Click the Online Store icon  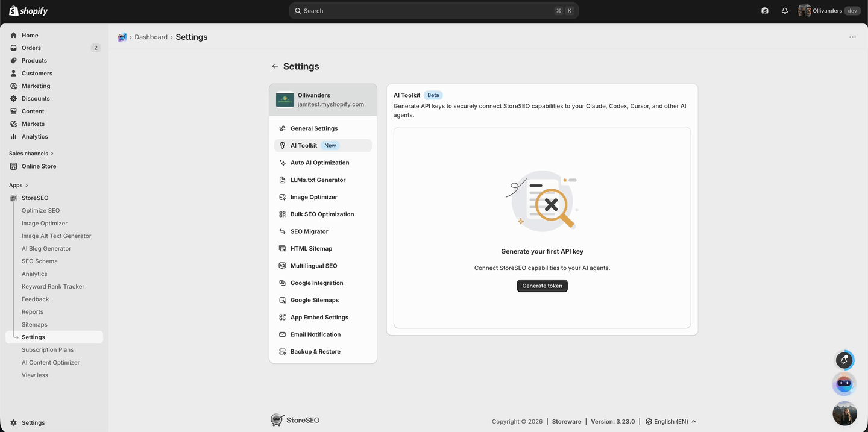14,166
